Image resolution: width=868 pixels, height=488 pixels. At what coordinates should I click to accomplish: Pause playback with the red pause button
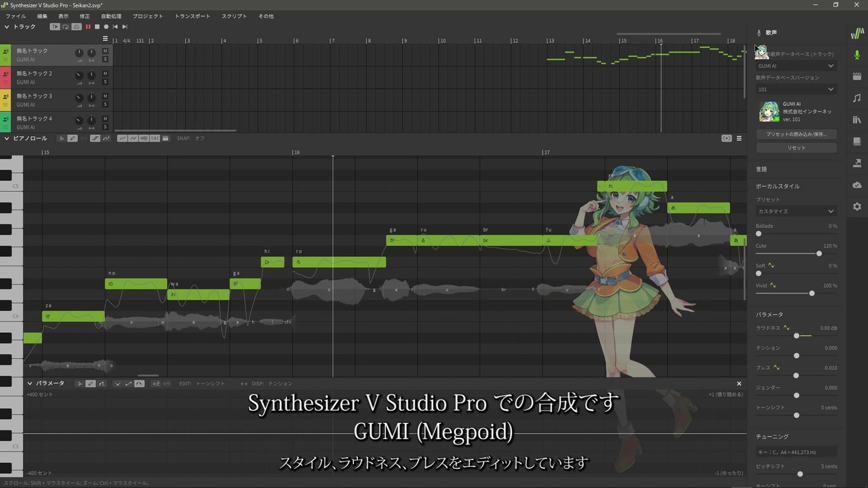coord(87,26)
